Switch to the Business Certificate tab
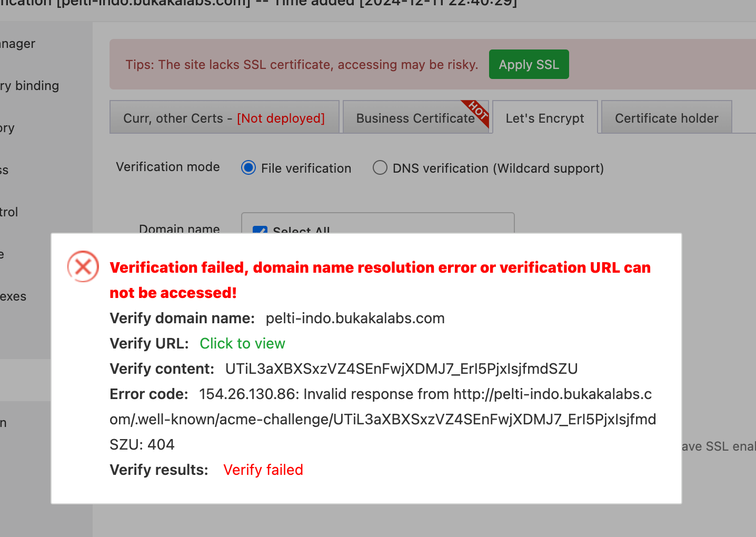Screen dimensions: 756x537 point(415,118)
